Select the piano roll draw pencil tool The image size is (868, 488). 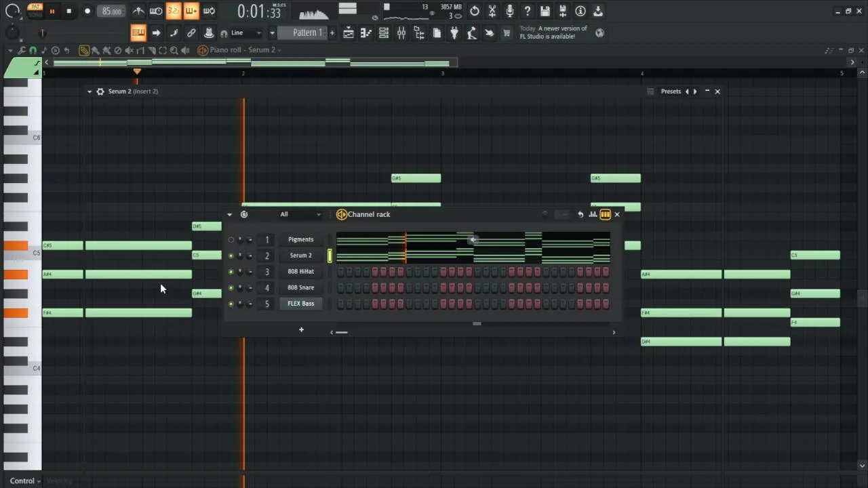(84, 50)
